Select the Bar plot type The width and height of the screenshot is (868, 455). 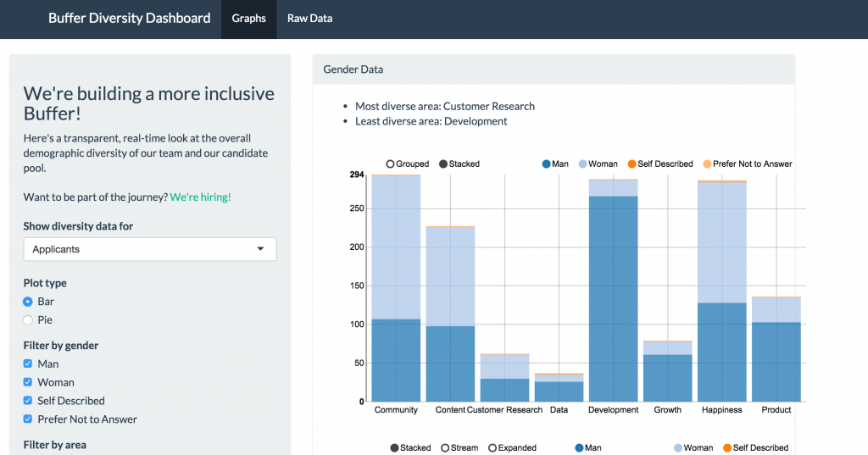coord(28,302)
